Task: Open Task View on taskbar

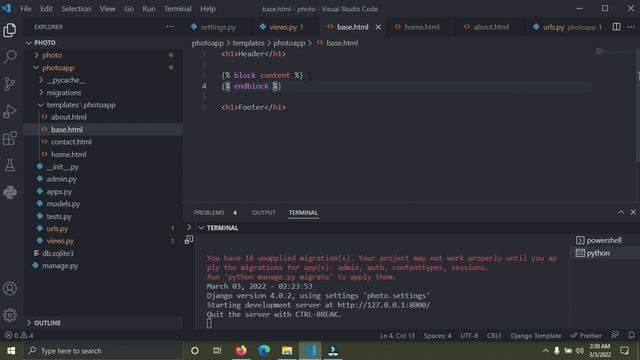Action: (x=217, y=351)
